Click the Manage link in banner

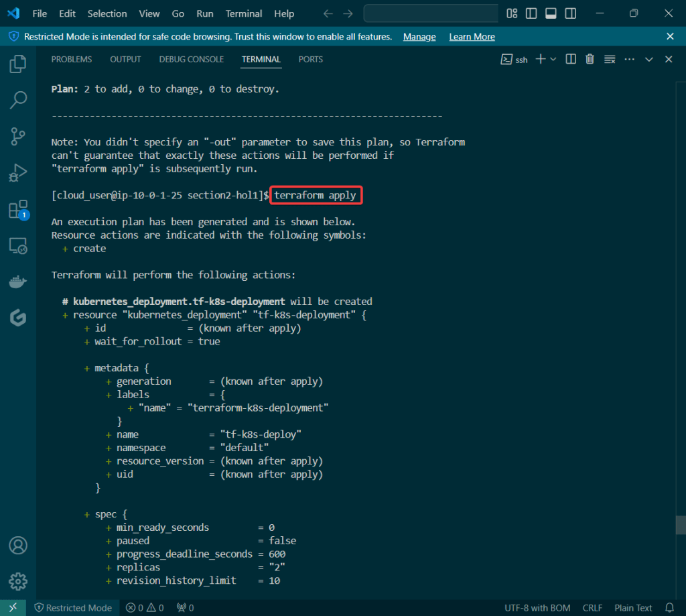[x=419, y=37]
